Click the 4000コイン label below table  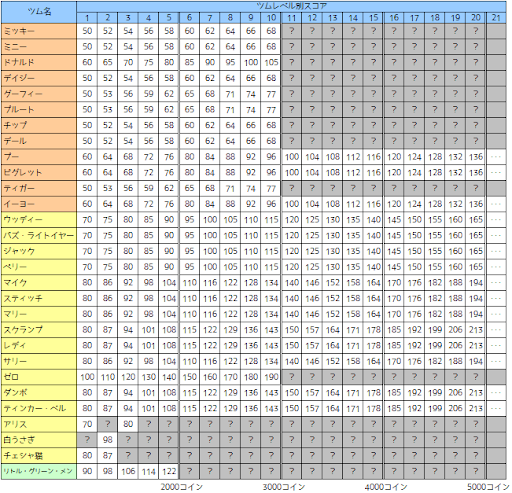coord(386,487)
